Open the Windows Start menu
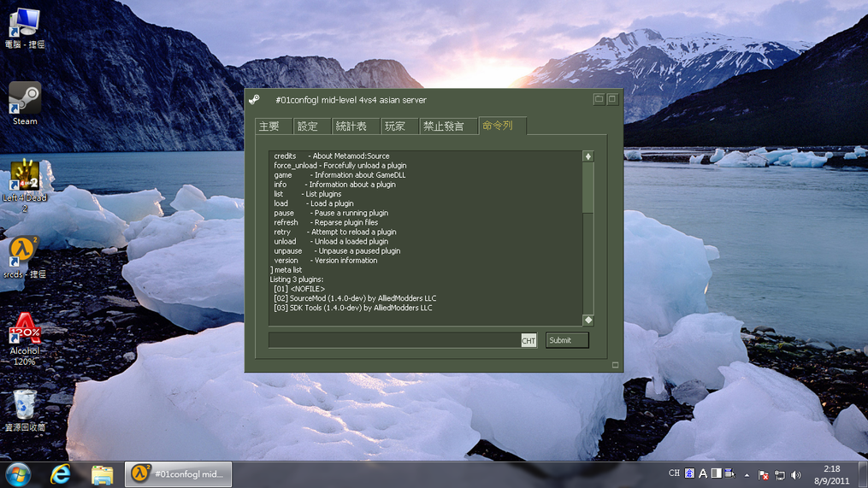The image size is (868, 488). 18,474
